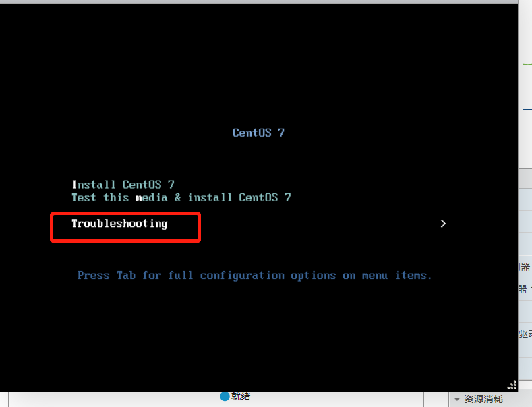Screen dimensions: 532x407
Task: Click the arrow chevron beside Troubleshooting
Action: coord(443,224)
